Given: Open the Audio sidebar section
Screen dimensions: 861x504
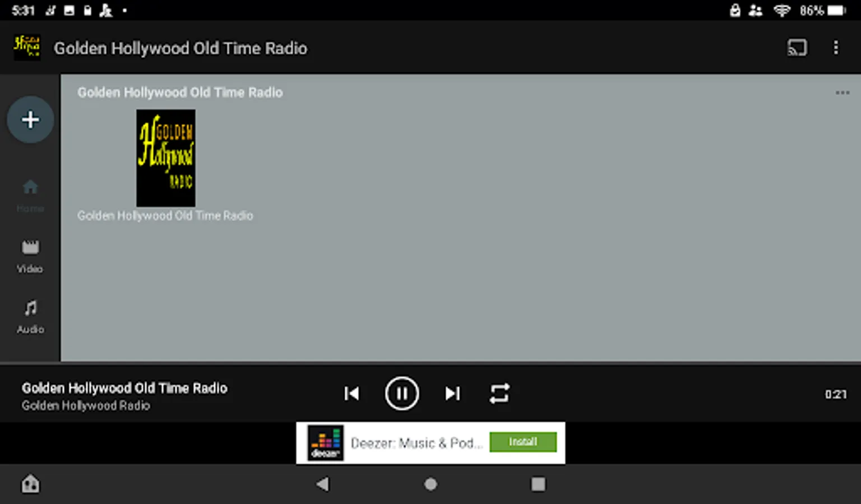Looking at the screenshot, I should click(30, 317).
